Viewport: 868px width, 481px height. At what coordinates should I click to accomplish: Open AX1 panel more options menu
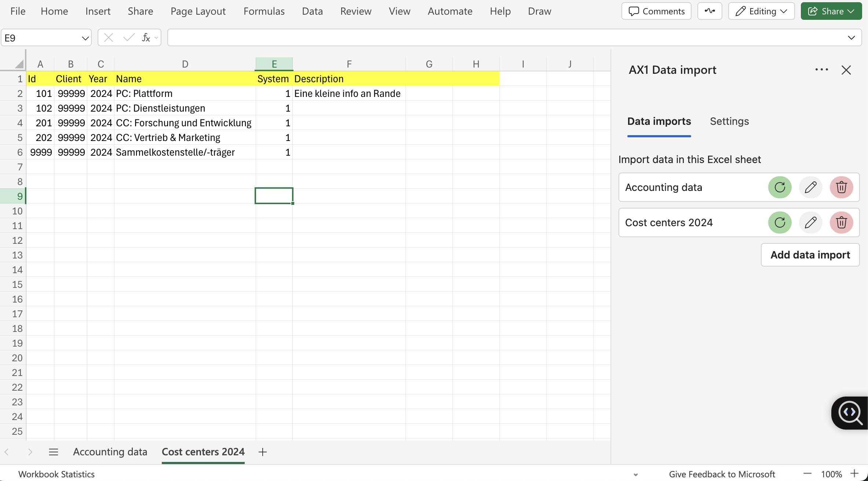tap(821, 70)
